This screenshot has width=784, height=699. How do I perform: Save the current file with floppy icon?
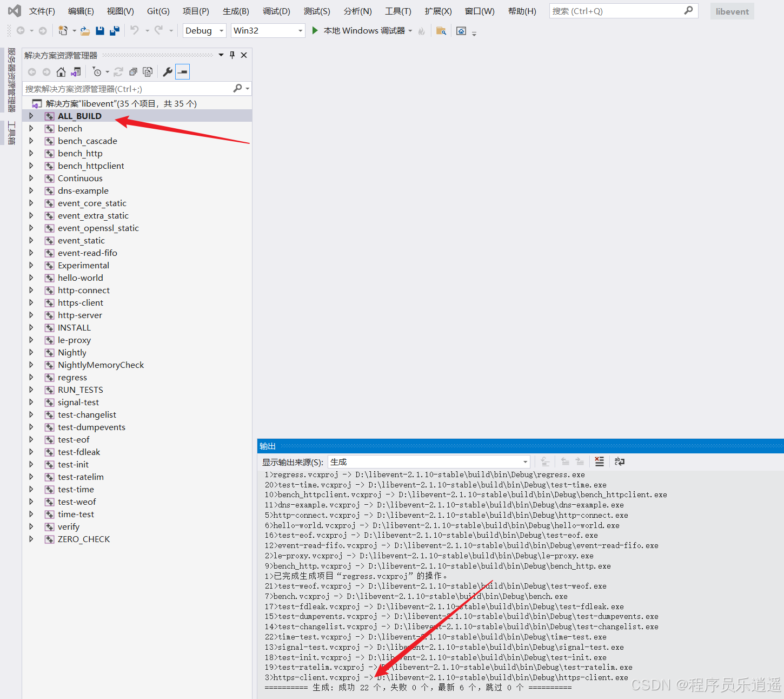point(100,31)
